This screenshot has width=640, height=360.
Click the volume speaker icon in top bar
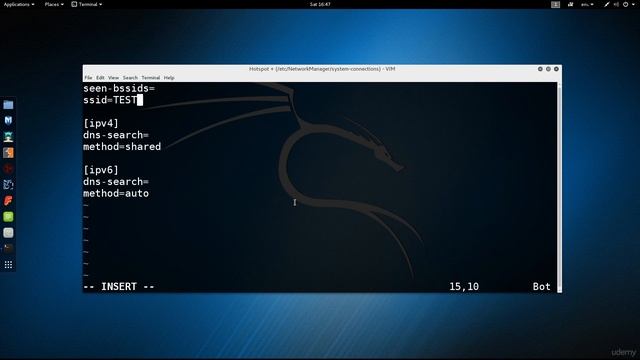point(616,4)
